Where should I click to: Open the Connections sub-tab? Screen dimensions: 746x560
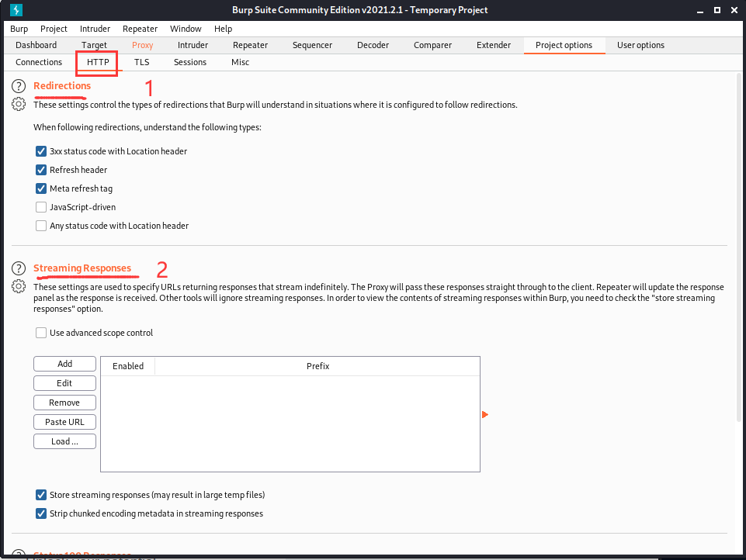coord(39,62)
